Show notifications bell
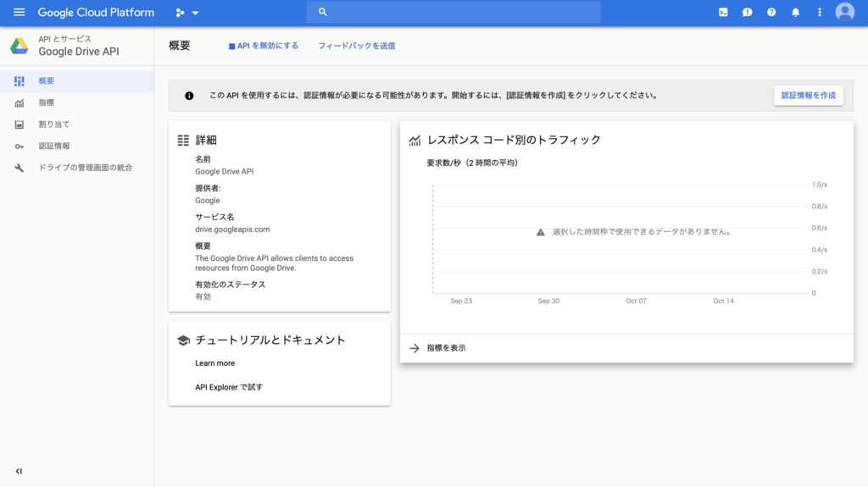Screen dimensions: 868x487 795,12
